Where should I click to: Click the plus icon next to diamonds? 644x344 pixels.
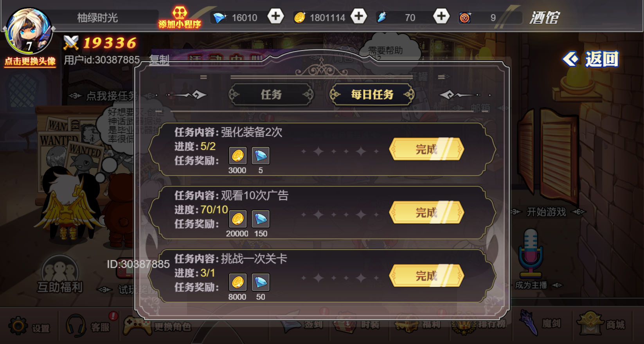[x=276, y=16]
